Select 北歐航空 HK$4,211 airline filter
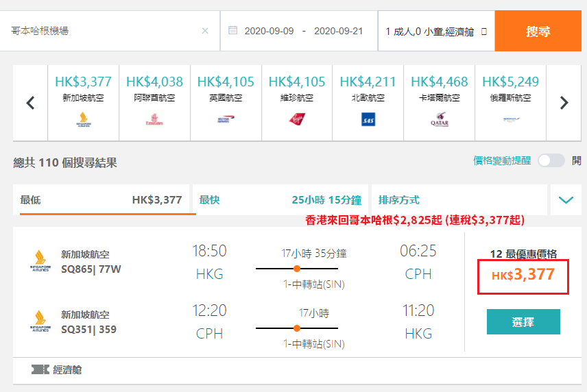This screenshot has height=392, width=587. click(x=368, y=103)
